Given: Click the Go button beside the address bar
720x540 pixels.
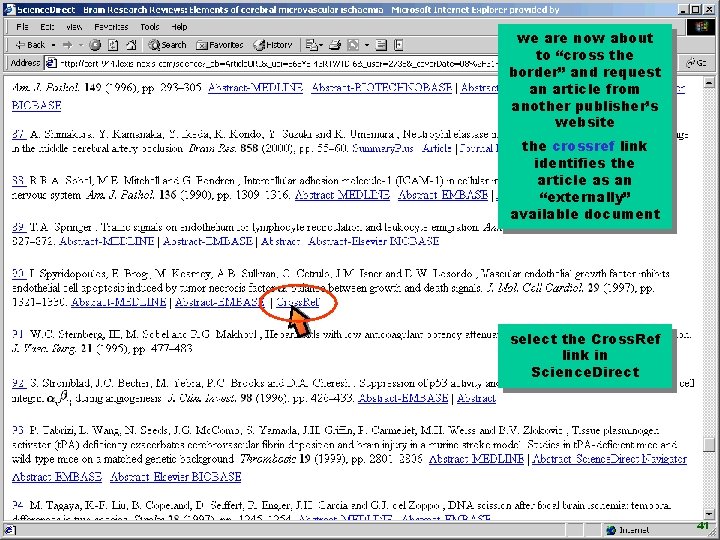Looking at the screenshot, I should coord(696,63).
